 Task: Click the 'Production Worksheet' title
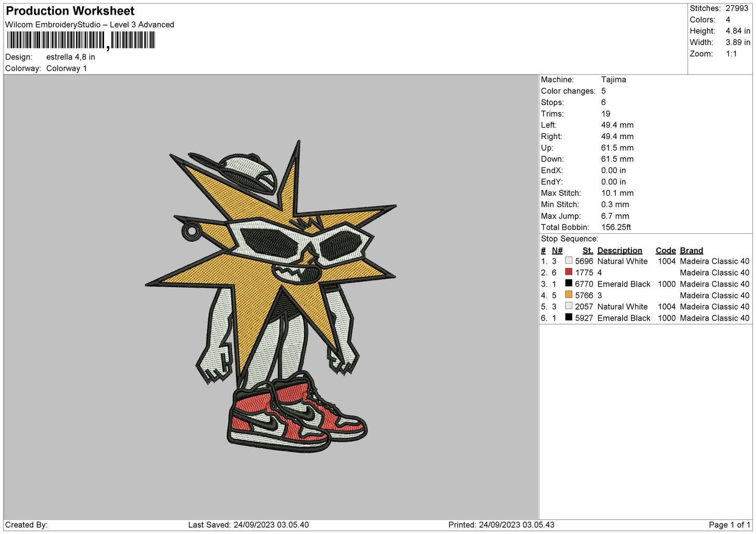pos(70,11)
